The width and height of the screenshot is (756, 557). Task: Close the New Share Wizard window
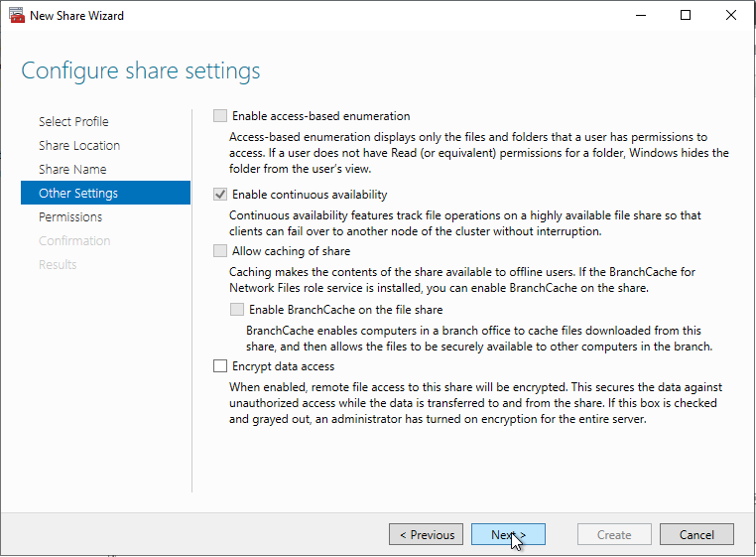click(731, 16)
